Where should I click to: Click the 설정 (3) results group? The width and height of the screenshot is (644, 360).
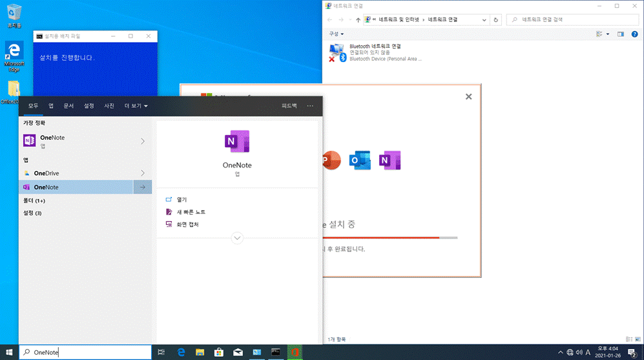point(32,213)
